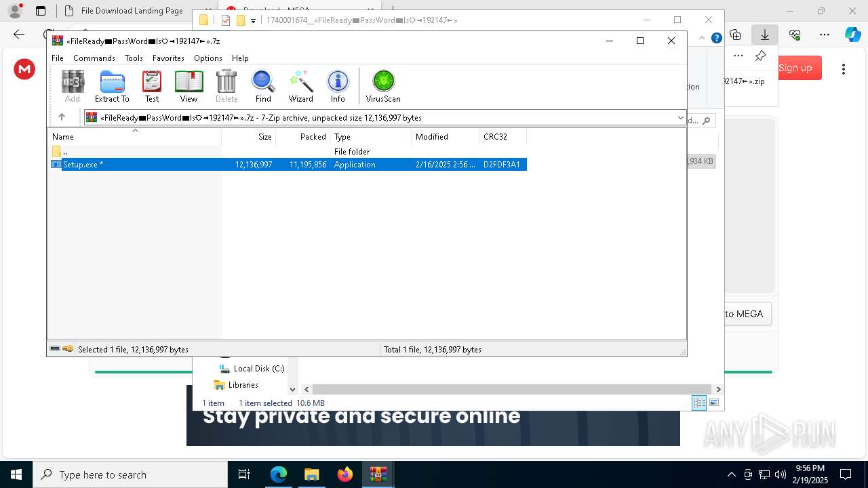The image size is (868, 488).
Task: Open Explorer quick access toolbar dropdown
Action: 253,20
